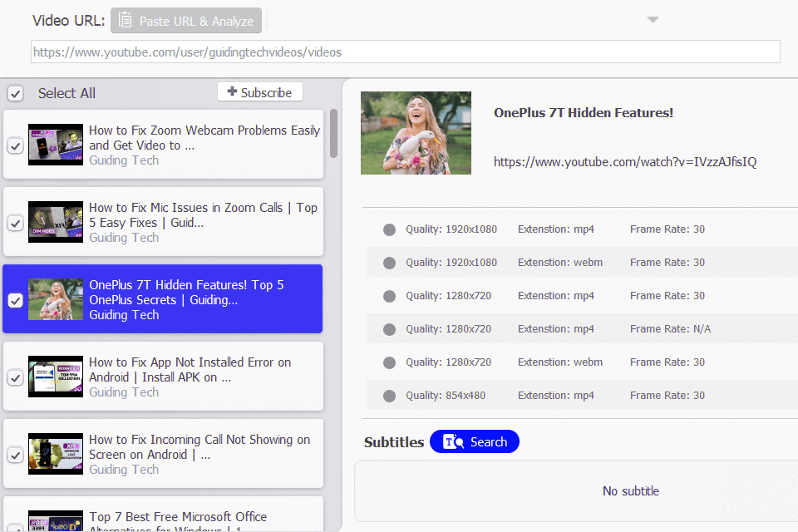The image size is (798, 532).
Task: Click the plus icon on Subscribe
Action: point(232,91)
